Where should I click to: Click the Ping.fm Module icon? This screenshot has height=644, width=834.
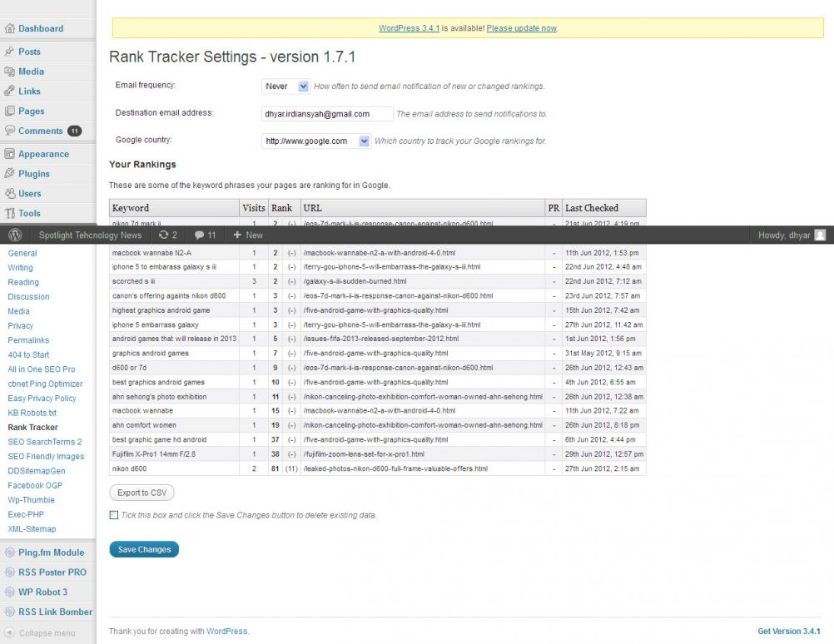point(10,552)
